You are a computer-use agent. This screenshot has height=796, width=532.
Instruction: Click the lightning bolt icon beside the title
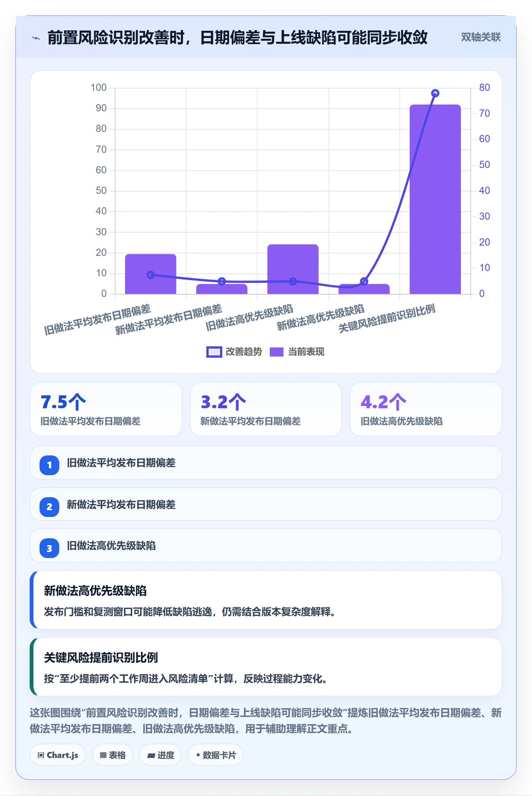(36, 38)
